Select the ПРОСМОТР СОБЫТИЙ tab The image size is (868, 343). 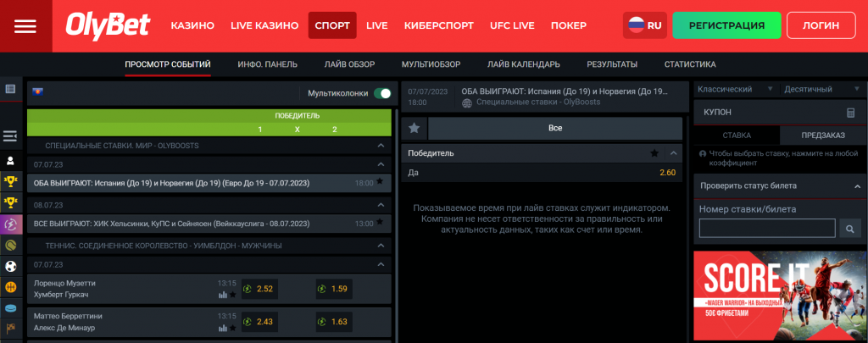pos(168,64)
